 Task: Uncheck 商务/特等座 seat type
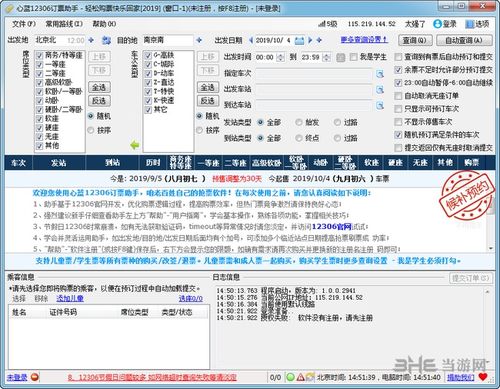tap(39, 55)
